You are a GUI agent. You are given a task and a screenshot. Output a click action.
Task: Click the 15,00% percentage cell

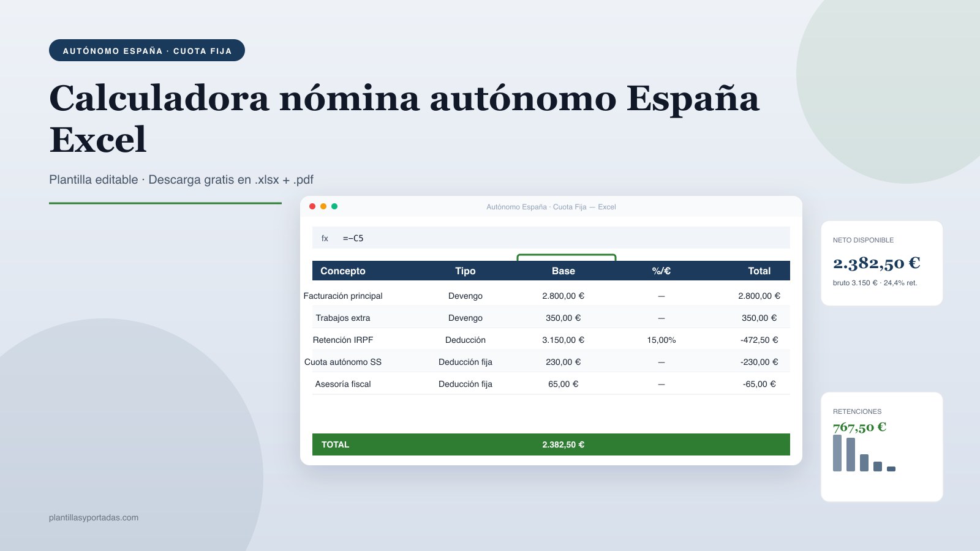point(661,340)
